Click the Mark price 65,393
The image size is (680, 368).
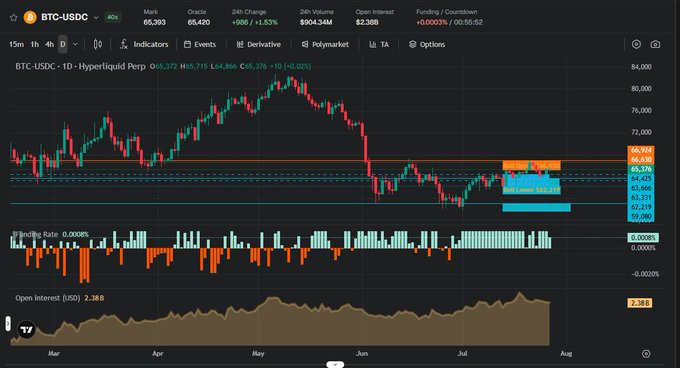point(154,22)
